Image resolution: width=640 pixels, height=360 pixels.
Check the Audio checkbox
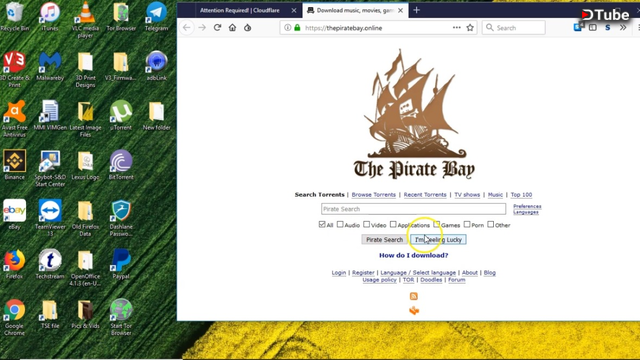[340, 224]
